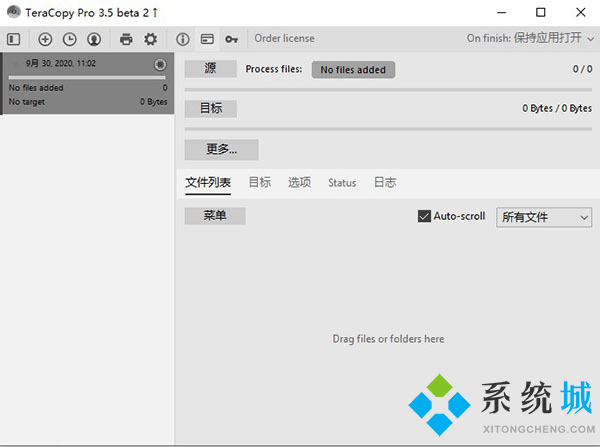600x447 pixels.
Task: Click the printer icon
Action: coord(126,39)
